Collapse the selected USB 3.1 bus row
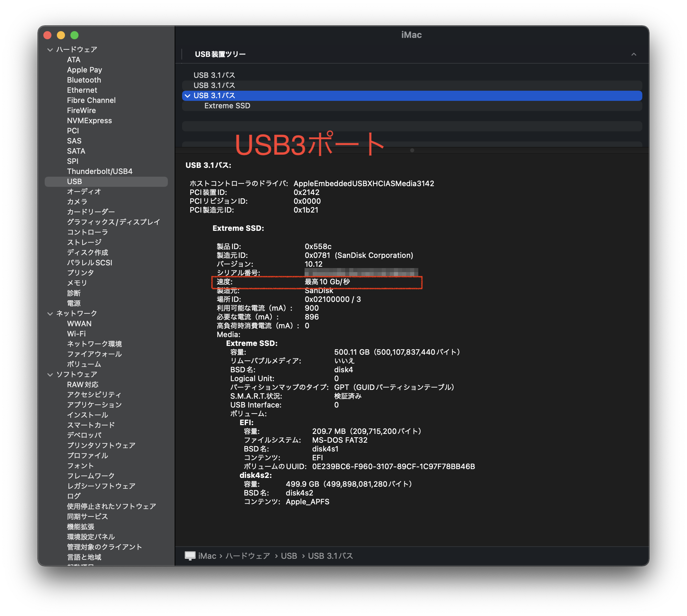This screenshot has height=616, width=687. [x=187, y=96]
